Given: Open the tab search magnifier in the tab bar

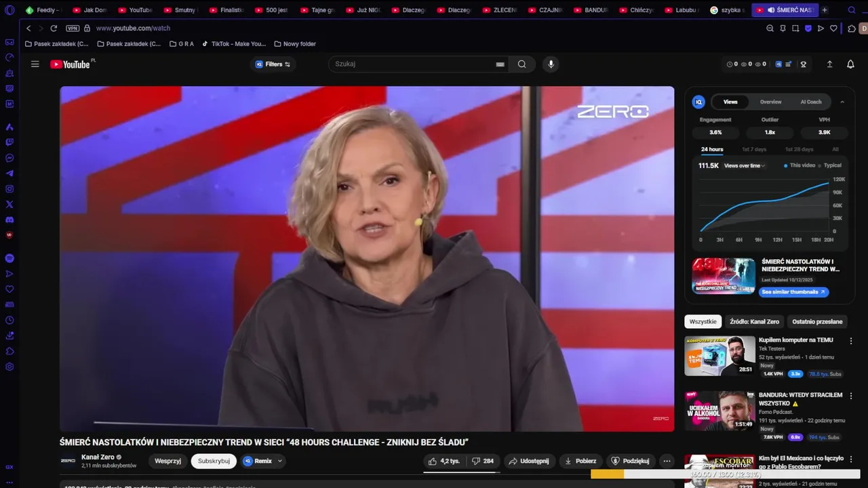Looking at the screenshot, I should (x=852, y=10).
